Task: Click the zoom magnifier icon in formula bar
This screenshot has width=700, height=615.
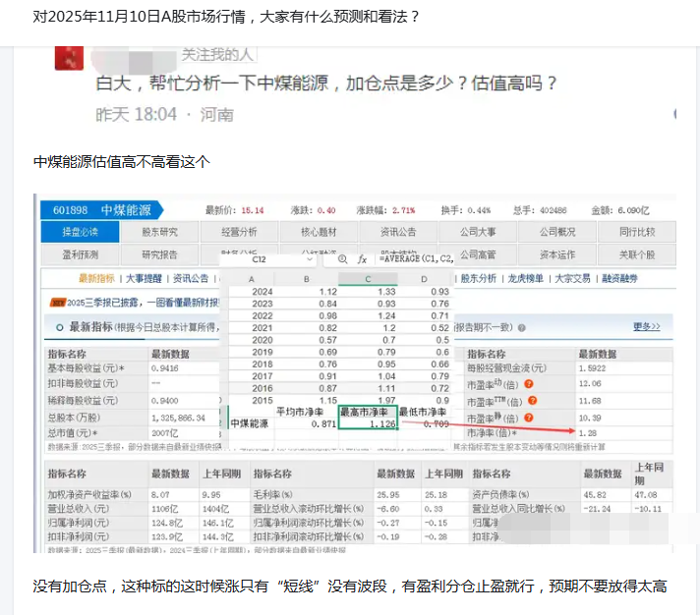Action: tap(342, 259)
